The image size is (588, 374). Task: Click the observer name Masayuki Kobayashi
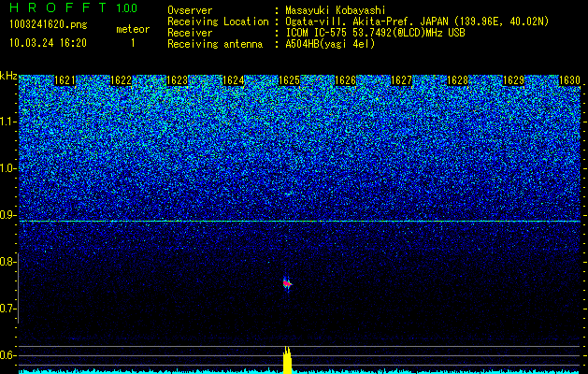tap(336, 10)
